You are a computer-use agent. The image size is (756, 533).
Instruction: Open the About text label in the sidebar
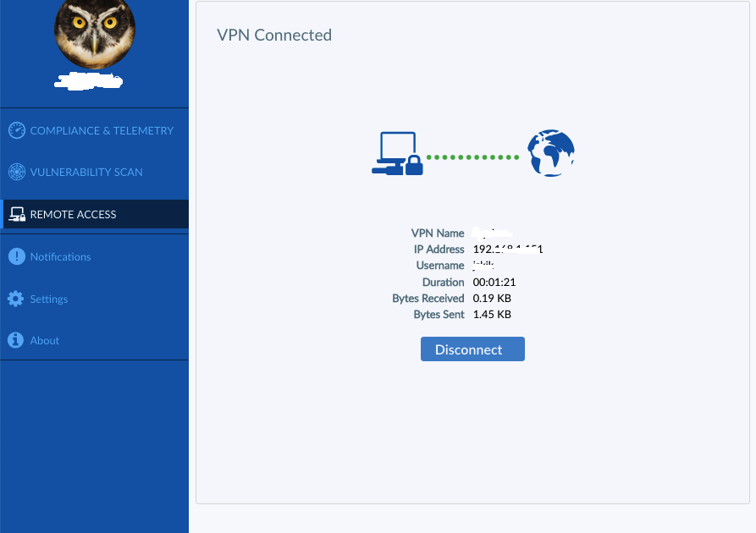click(x=45, y=340)
